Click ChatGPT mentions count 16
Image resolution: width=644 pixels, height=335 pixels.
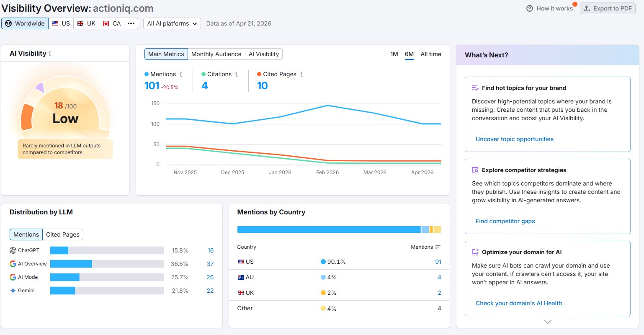tap(211, 250)
